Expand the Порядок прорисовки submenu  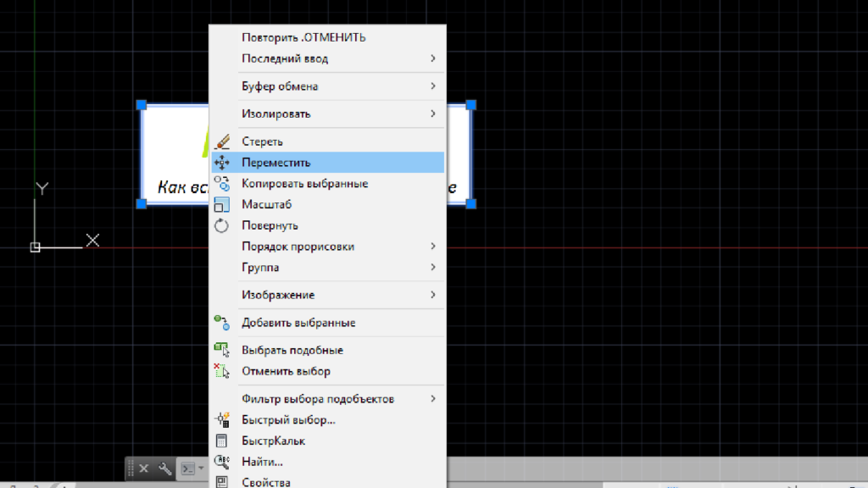339,247
